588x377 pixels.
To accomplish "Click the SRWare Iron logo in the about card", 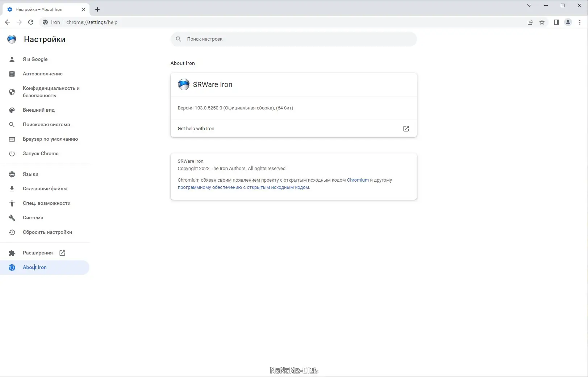I will click(x=184, y=84).
